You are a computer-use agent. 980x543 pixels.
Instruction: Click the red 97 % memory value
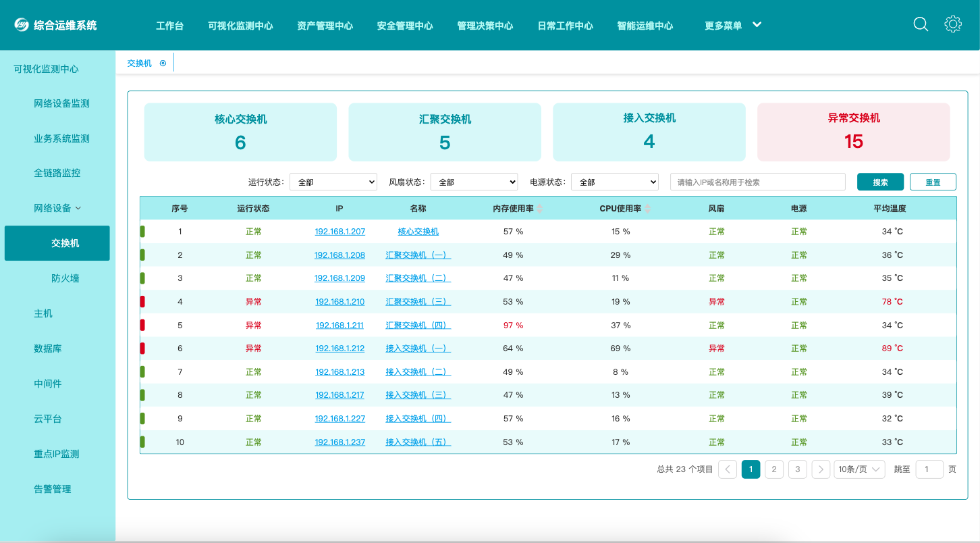513,326
